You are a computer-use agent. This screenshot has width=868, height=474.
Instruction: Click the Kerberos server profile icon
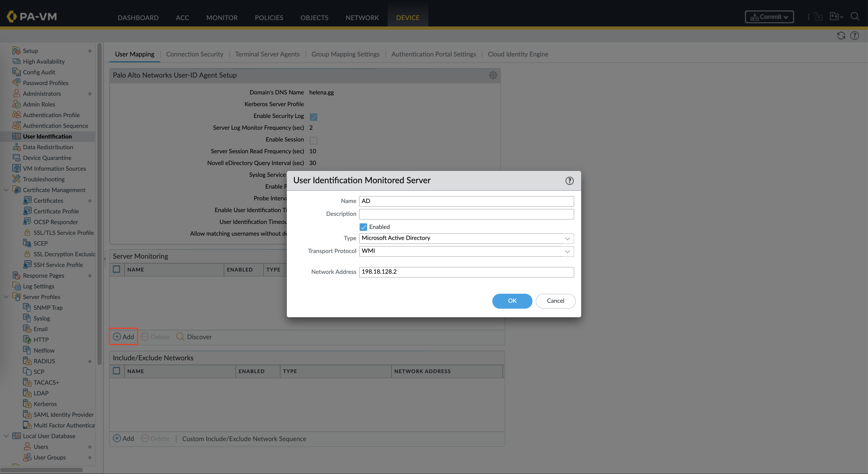pos(27,404)
